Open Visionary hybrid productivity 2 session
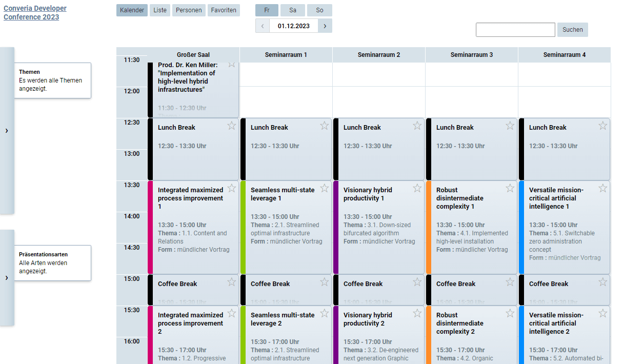The image size is (644, 364). [379, 335]
